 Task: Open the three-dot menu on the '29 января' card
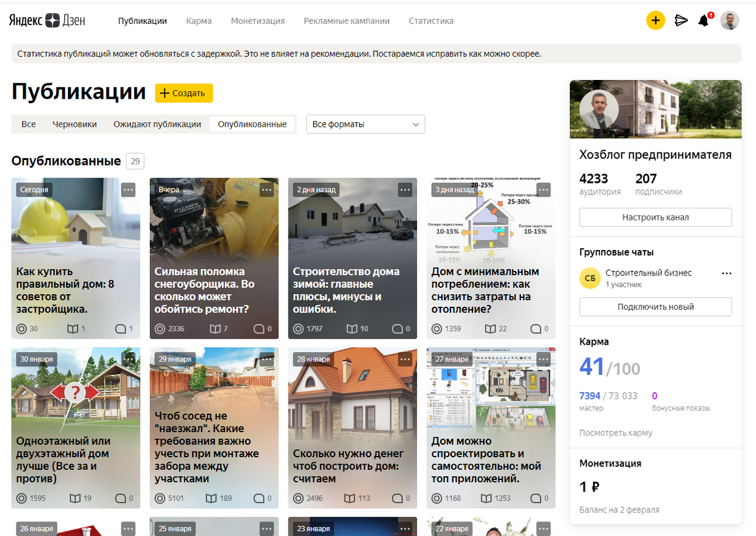point(266,359)
